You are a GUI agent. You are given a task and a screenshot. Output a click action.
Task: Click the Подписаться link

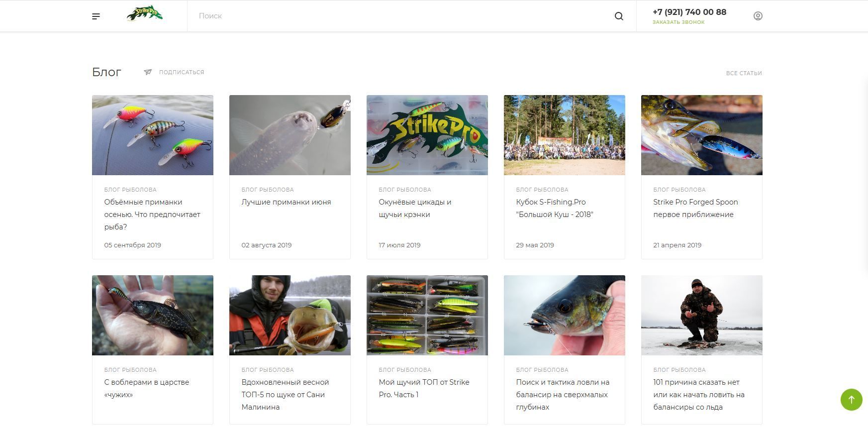point(182,72)
